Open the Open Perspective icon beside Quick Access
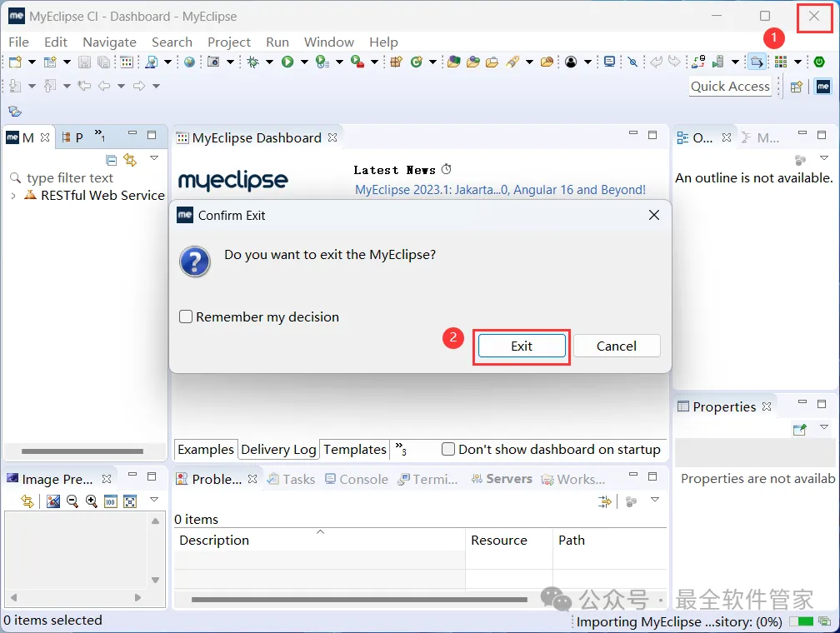This screenshot has width=840, height=633. 797,87
